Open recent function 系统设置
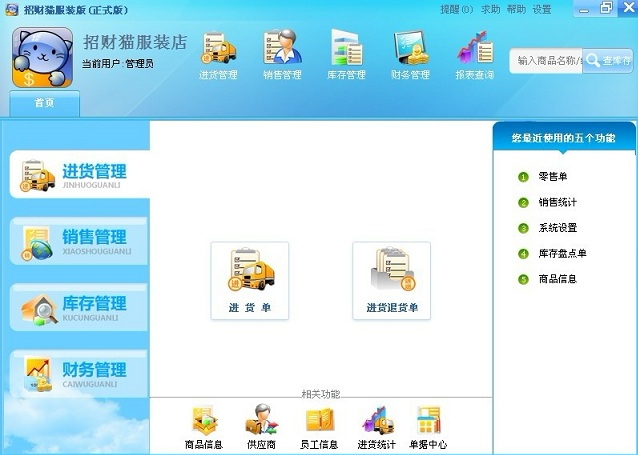The height and width of the screenshot is (455, 638). 557,228
